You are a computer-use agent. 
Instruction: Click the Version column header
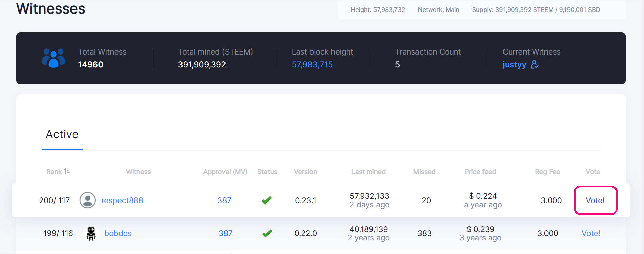305,172
